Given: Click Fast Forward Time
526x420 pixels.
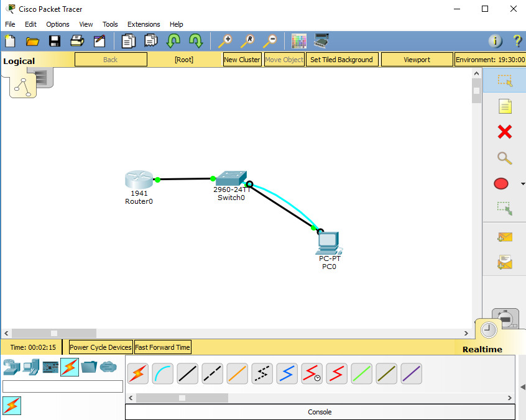Looking at the screenshot, I should [x=163, y=347].
